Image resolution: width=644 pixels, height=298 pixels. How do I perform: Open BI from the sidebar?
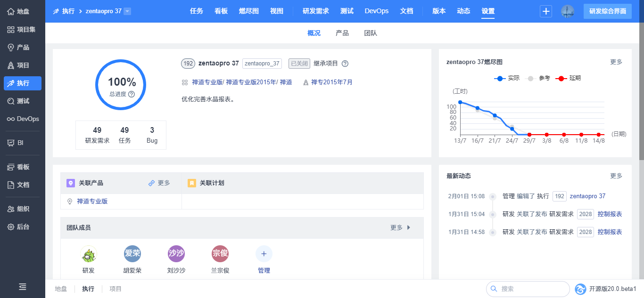click(x=23, y=143)
